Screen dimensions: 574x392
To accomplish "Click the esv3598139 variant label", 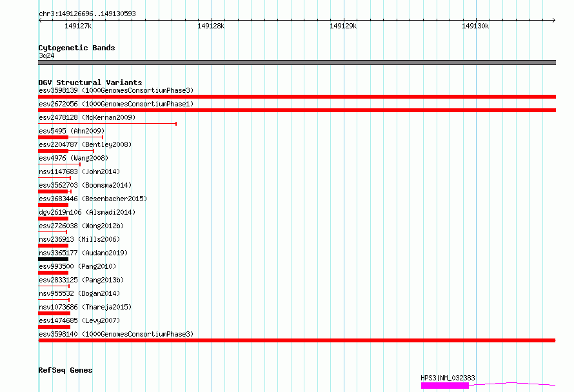I will pos(116,90).
